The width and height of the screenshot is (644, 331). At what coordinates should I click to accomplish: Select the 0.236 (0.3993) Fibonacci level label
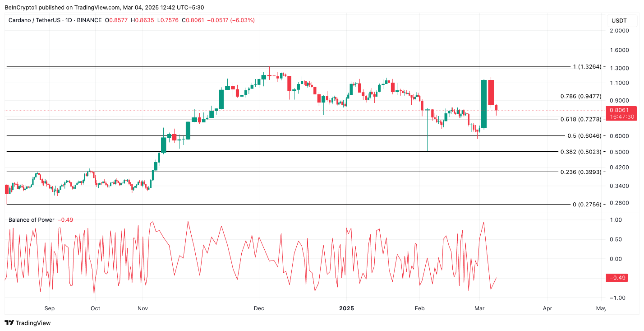coord(581,172)
